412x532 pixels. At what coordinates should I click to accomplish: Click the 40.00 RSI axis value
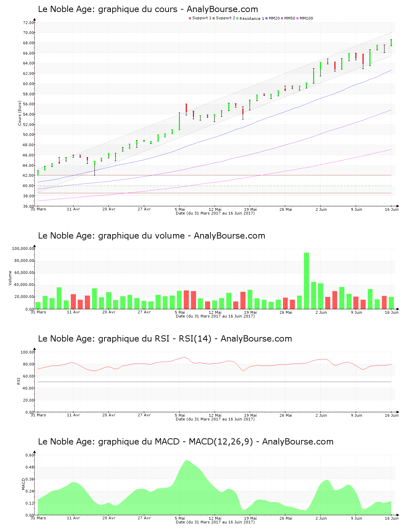point(28,388)
